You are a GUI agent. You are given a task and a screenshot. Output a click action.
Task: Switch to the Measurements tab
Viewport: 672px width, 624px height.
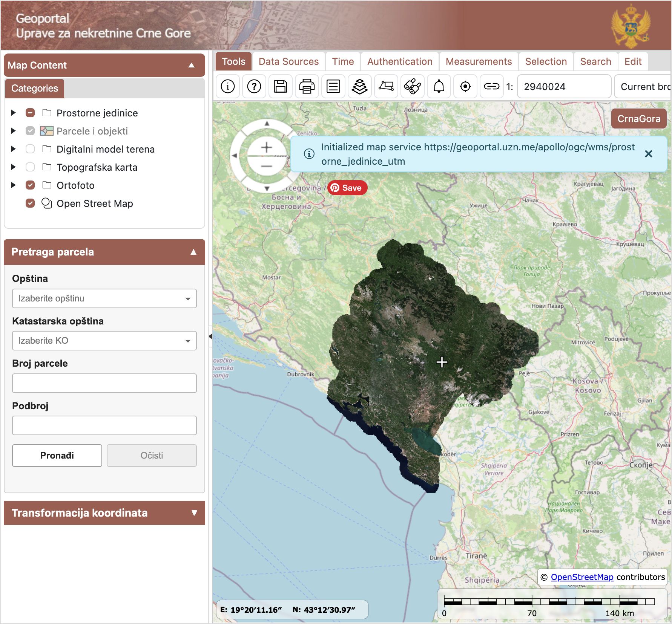click(479, 61)
